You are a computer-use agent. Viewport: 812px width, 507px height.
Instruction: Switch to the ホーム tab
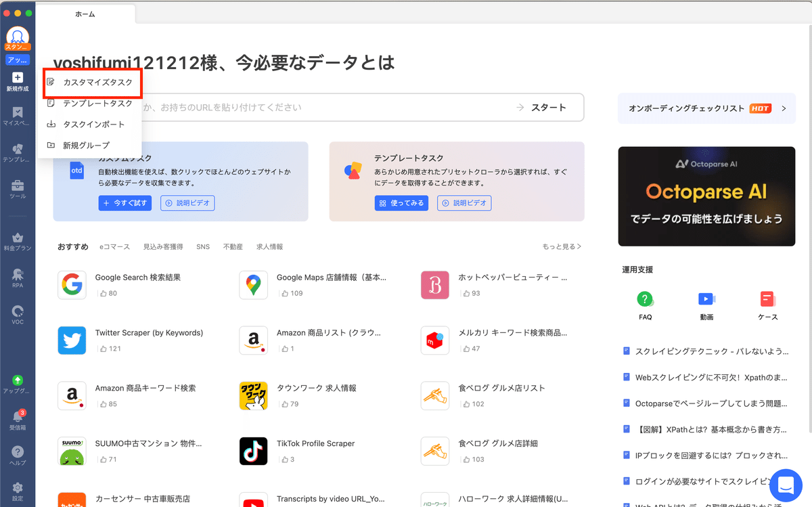[x=85, y=14]
